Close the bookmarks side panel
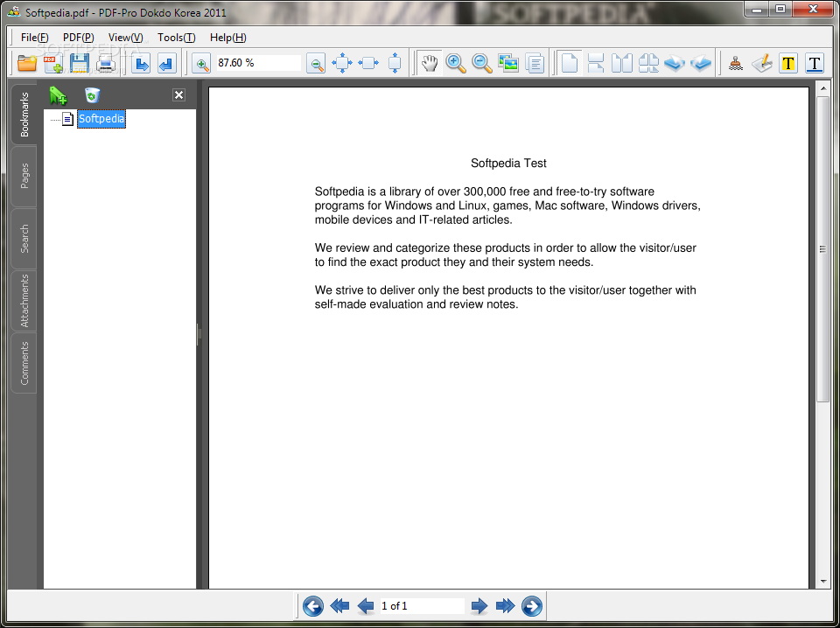 tap(178, 94)
